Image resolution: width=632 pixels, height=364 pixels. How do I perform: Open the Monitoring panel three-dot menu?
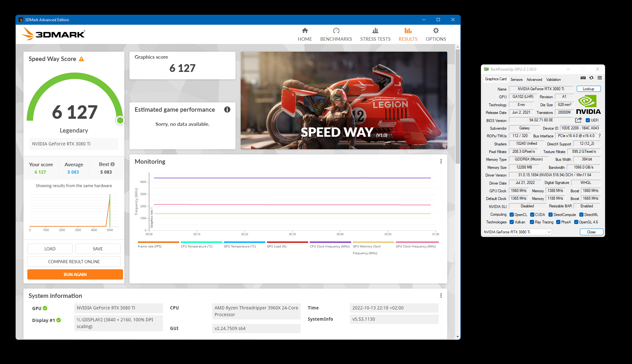tap(441, 161)
